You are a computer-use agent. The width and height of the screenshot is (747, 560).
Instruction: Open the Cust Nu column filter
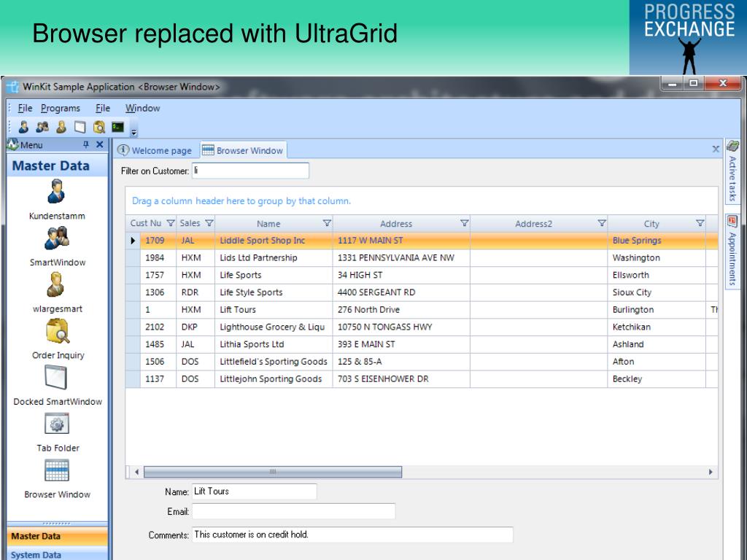point(171,223)
